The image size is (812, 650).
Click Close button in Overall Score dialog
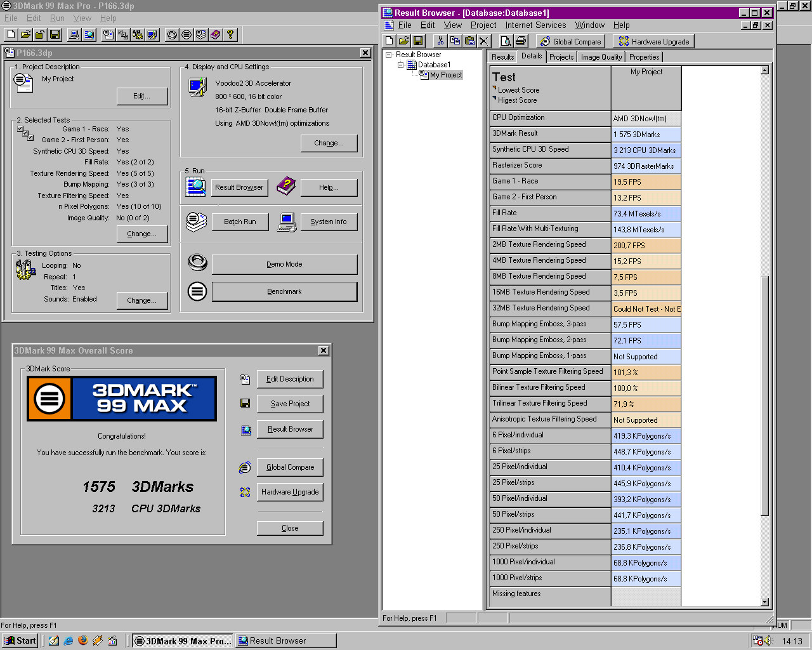[x=290, y=528]
